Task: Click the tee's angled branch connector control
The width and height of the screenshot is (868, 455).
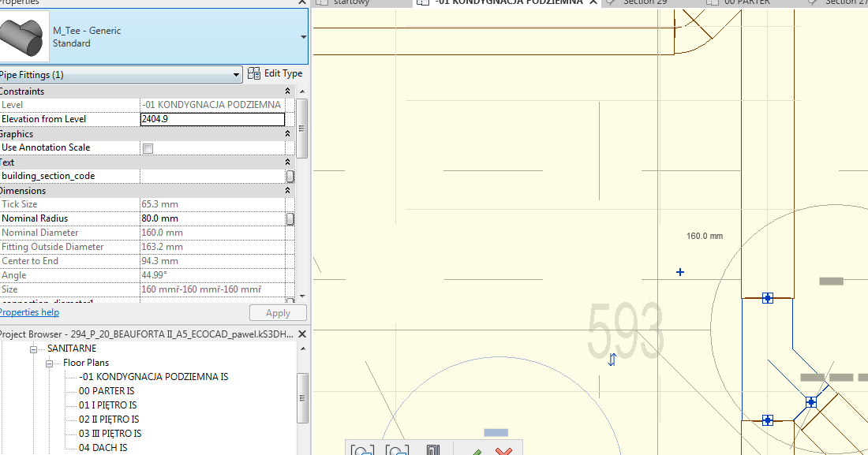Action: tap(810, 402)
